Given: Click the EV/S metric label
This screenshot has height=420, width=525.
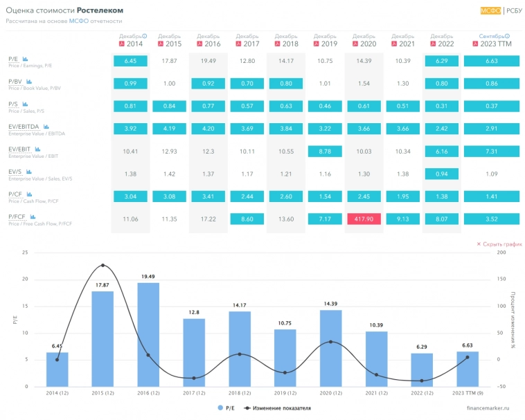Looking at the screenshot, I should 15,171.
